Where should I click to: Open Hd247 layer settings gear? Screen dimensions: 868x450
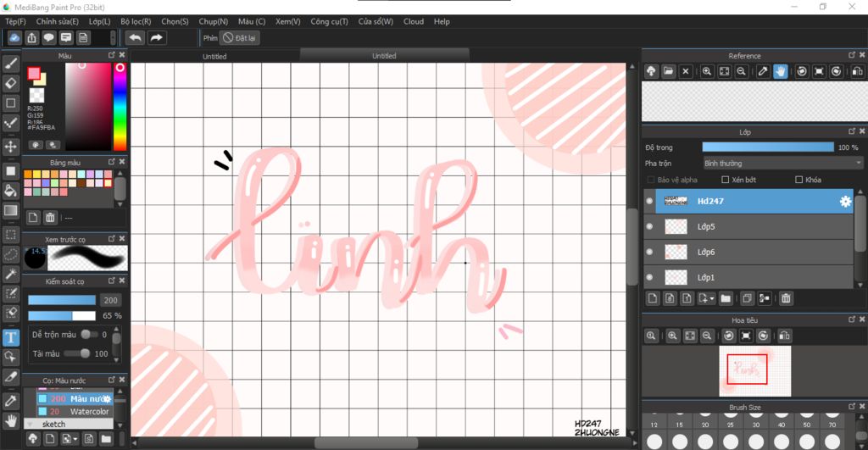click(845, 202)
